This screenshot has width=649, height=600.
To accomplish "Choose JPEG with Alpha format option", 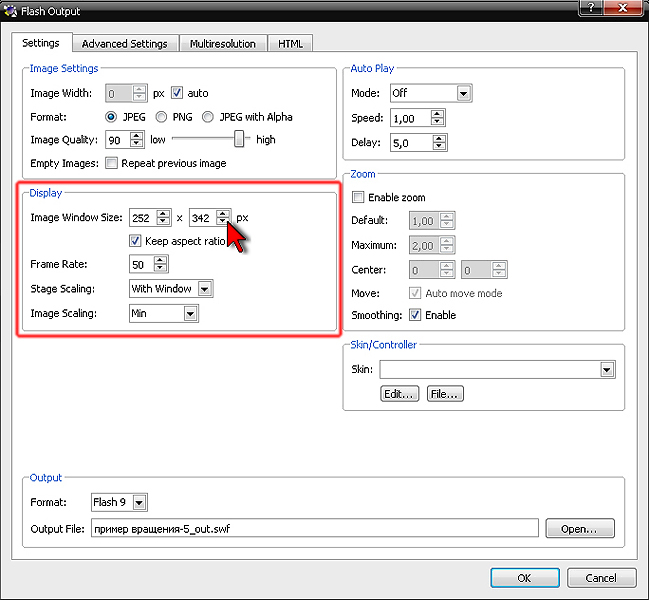I will (x=208, y=117).
